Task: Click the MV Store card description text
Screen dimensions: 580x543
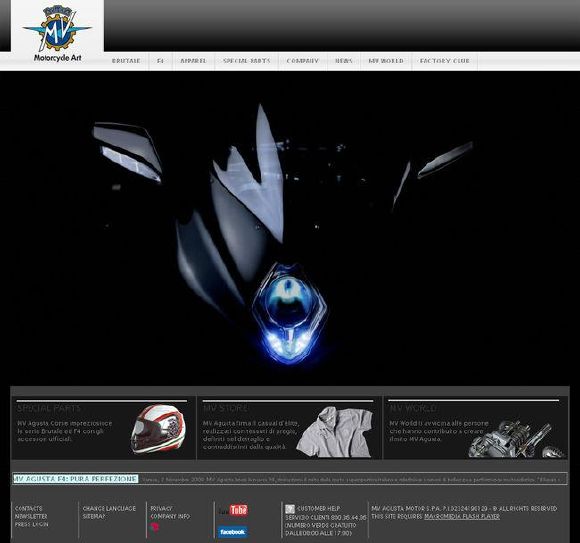Action: [x=251, y=435]
